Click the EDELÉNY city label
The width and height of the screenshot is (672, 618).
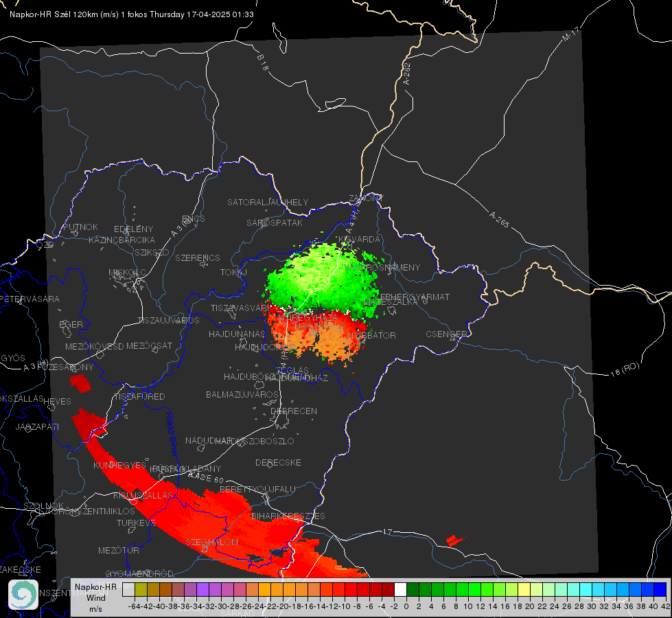[x=133, y=229]
